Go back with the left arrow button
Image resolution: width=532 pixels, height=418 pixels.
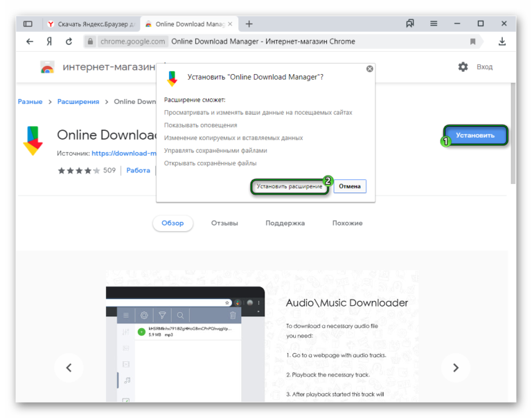coord(30,42)
